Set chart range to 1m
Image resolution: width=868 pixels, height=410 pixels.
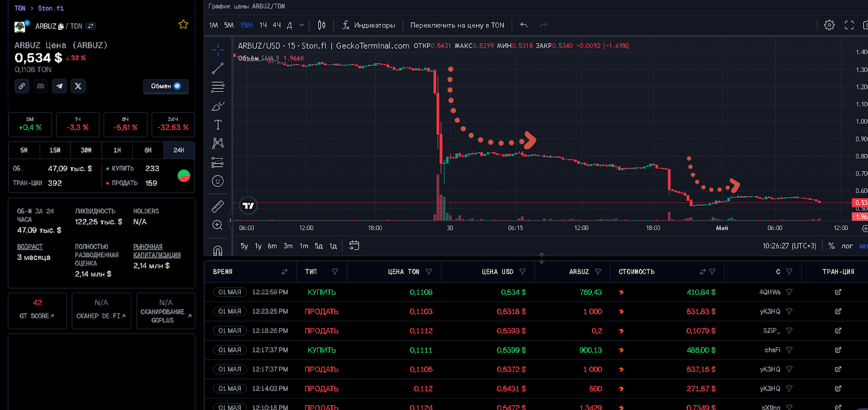(304, 246)
